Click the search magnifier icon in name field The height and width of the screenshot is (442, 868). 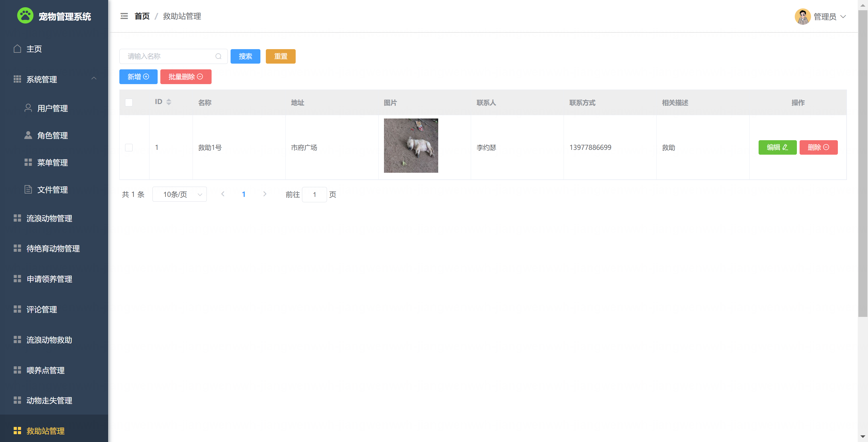point(218,56)
